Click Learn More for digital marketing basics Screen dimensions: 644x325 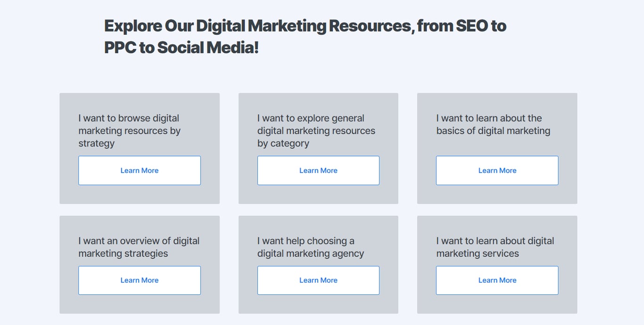click(497, 170)
